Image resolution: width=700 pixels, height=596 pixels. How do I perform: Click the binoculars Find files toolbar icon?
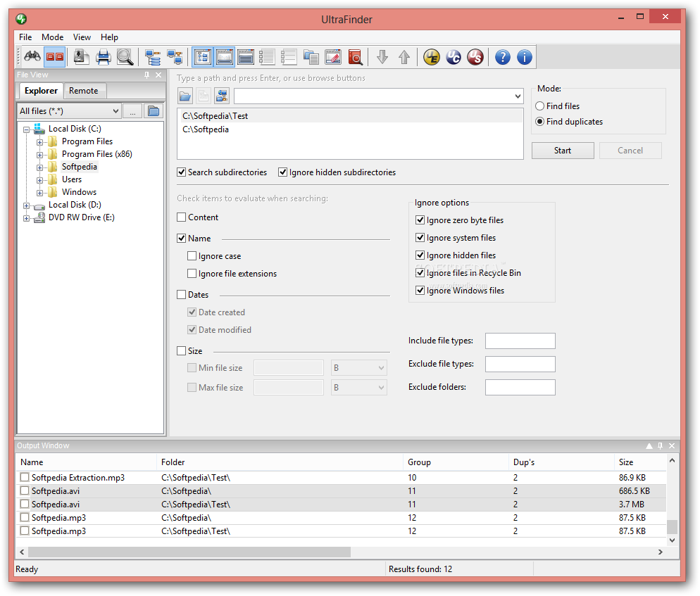(x=32, y=57)
